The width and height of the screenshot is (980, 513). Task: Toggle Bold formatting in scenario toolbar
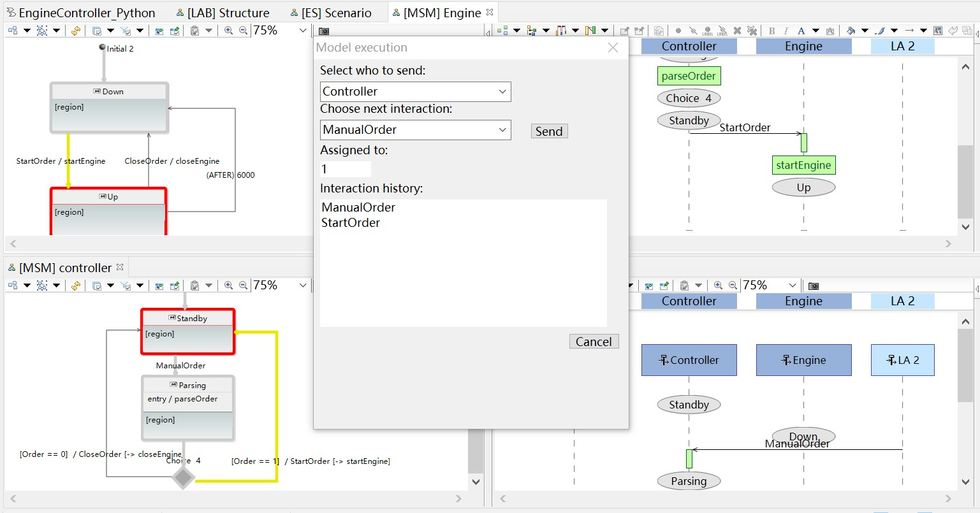772,31
